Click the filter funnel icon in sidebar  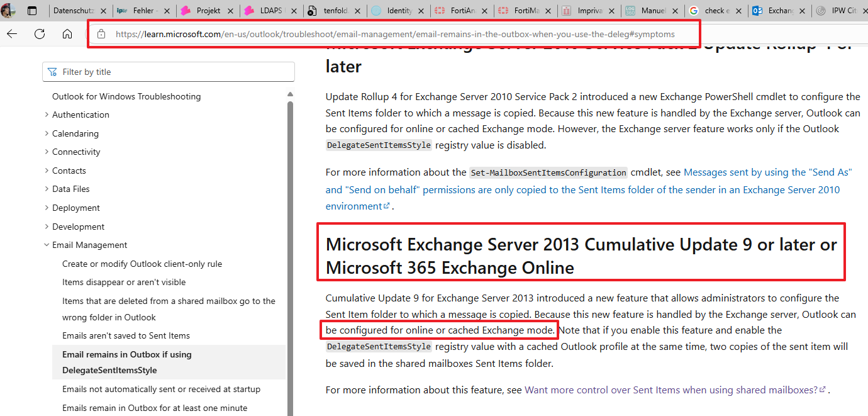(x=52, y=72)
